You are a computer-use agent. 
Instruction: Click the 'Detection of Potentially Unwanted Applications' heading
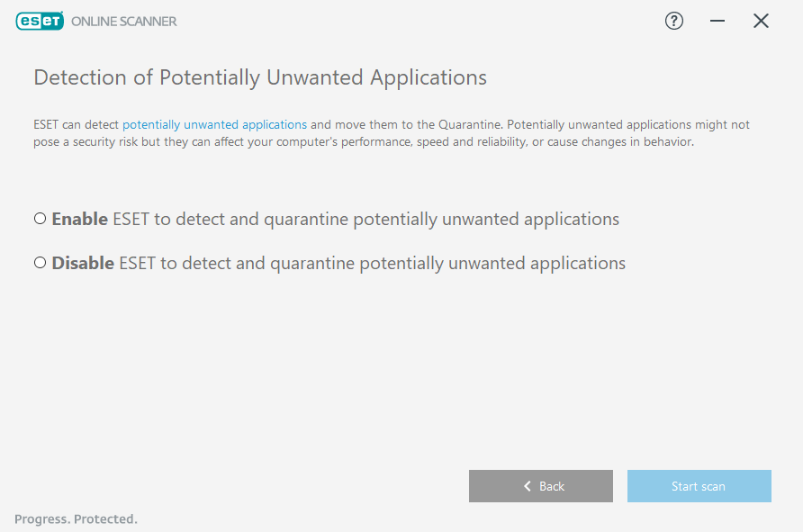click(260, 77)
